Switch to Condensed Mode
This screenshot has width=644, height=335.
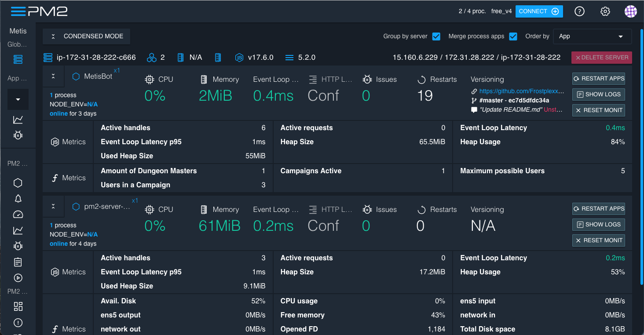click(87, 36)
